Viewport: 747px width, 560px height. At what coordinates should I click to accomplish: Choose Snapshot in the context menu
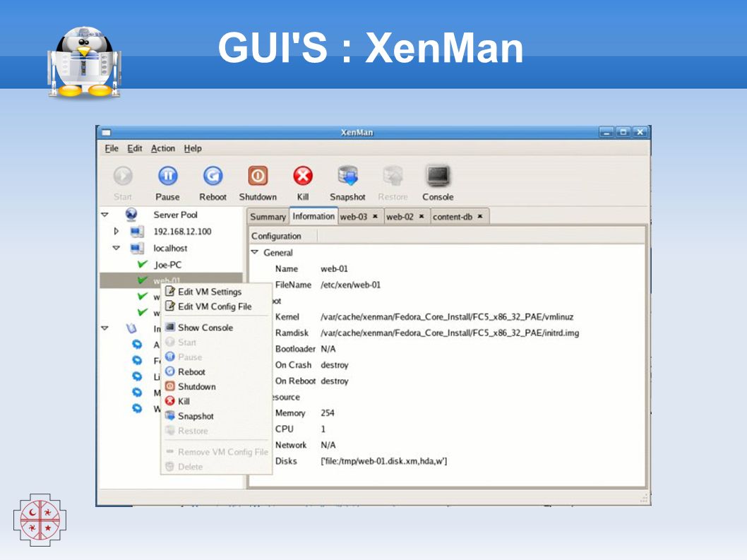(217, 416)
